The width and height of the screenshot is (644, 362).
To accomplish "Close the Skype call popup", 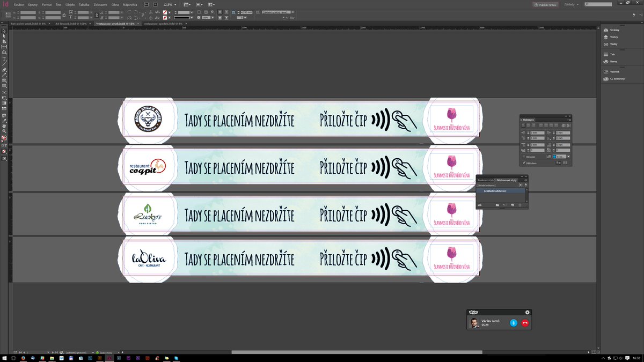I will [528, 312].
